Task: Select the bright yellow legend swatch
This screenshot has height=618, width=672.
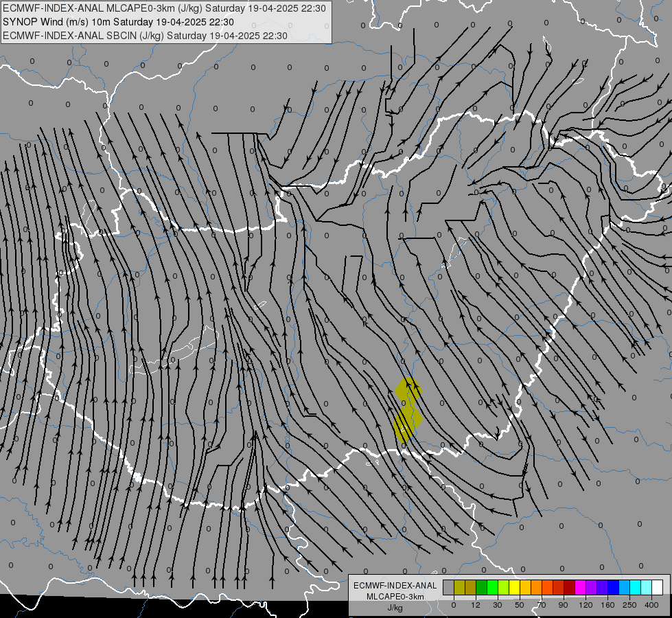Action: tap(515, 587)
